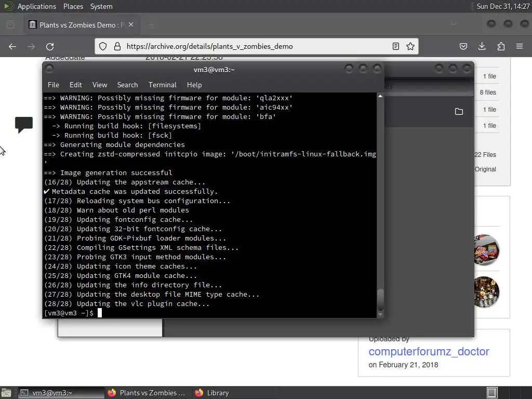Click the '8 files' download entry
The image size is (532, 399).
(487, 92)
